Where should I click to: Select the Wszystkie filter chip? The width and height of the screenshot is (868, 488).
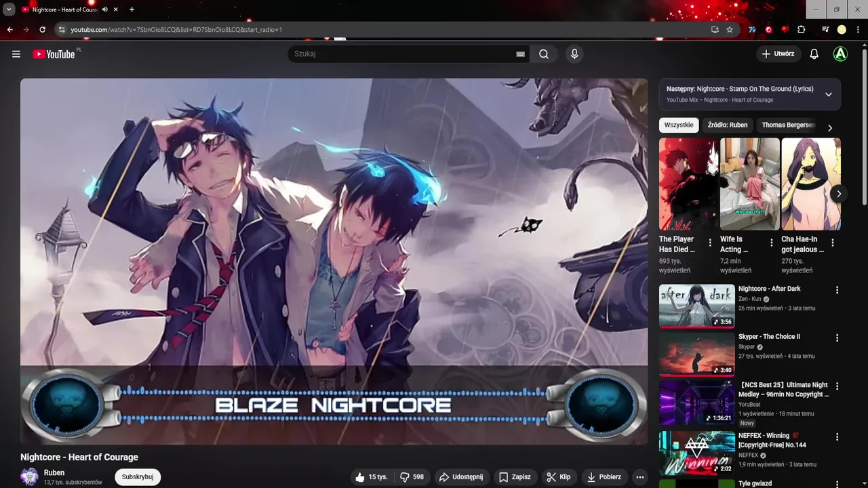pos(679,125)
